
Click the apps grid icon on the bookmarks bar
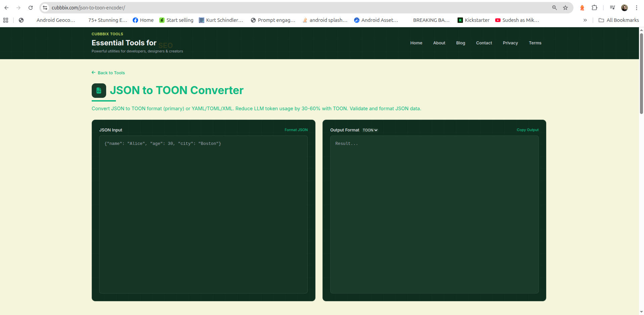pos(5,20)
